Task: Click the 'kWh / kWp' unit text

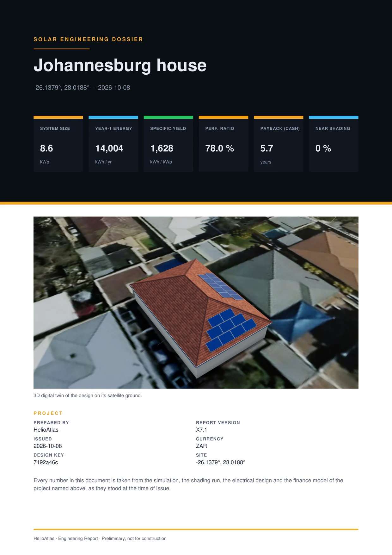Action: coord(161,162)
